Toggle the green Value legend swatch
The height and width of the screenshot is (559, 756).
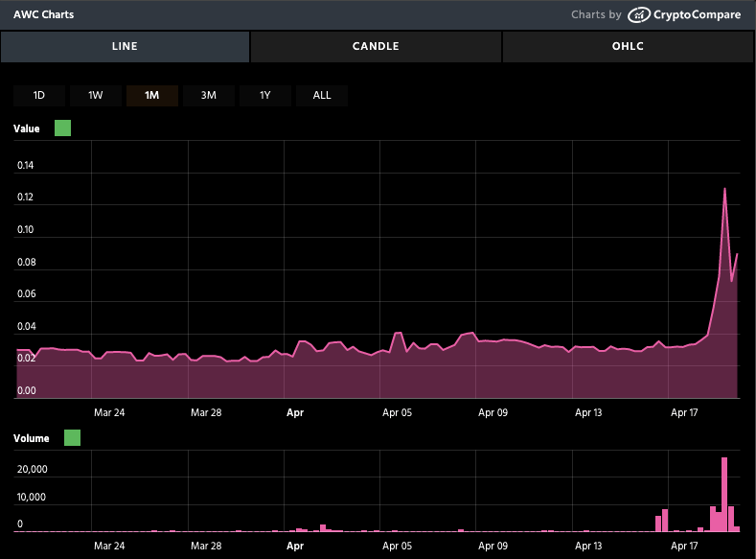click(63, 128)
